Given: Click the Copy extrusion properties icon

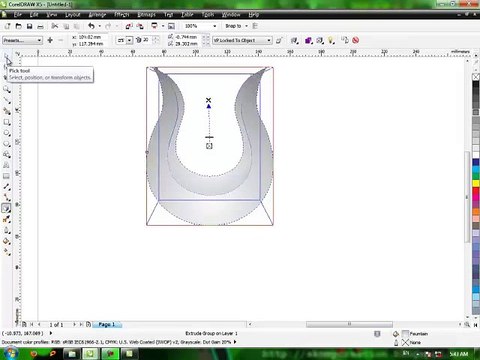Looking at the screenshot, I should (345, 40).
